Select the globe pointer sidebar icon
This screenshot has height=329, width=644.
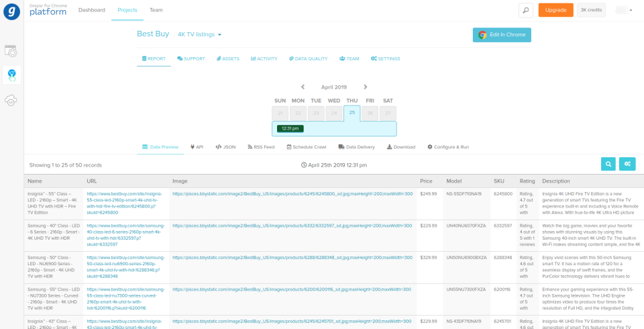coord(11,75)
